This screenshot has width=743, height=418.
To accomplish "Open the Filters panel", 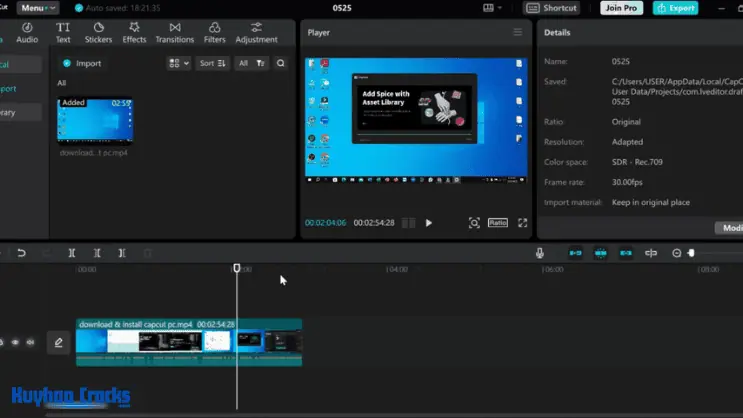I will pos(214,33).
